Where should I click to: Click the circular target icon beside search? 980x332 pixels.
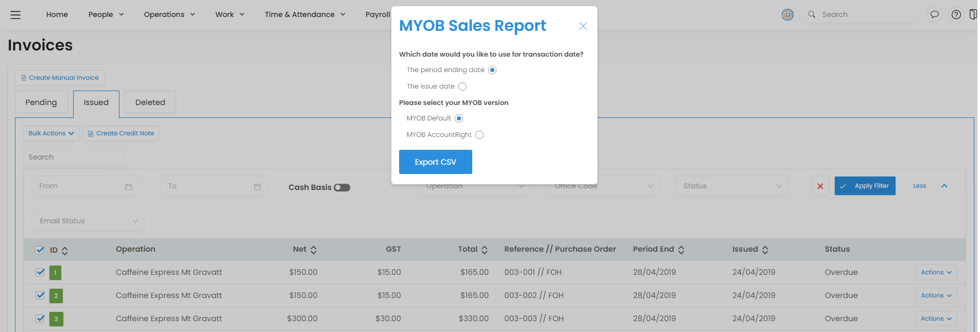(787, 14)
